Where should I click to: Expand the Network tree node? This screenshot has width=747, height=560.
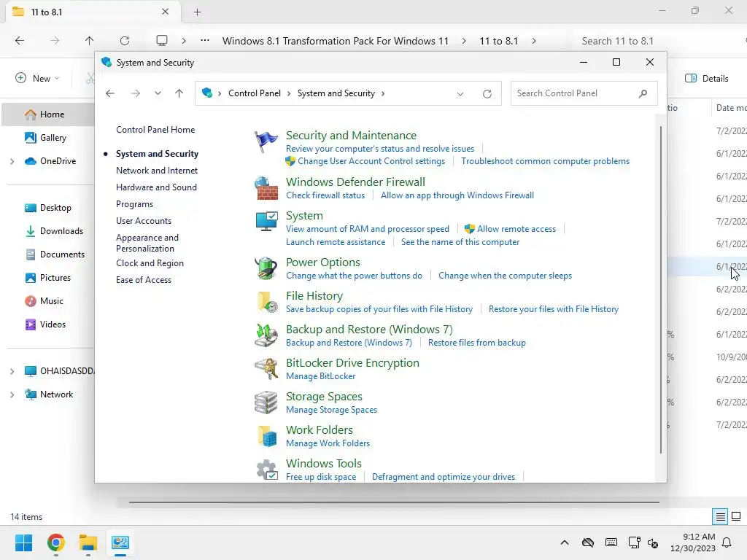(x=12, y=394)
